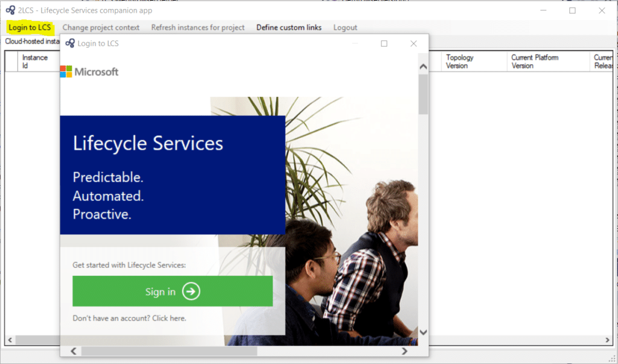The width and height of the screenshot is (618, 364).
Task: Open the Login to LCS menu item
Action: pyautogui.click(x=30, y=27)
